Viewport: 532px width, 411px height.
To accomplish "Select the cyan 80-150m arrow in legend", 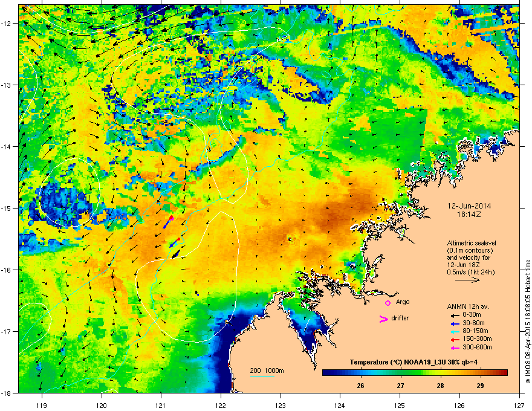I will pyautogui.click(x=455, y=332).
